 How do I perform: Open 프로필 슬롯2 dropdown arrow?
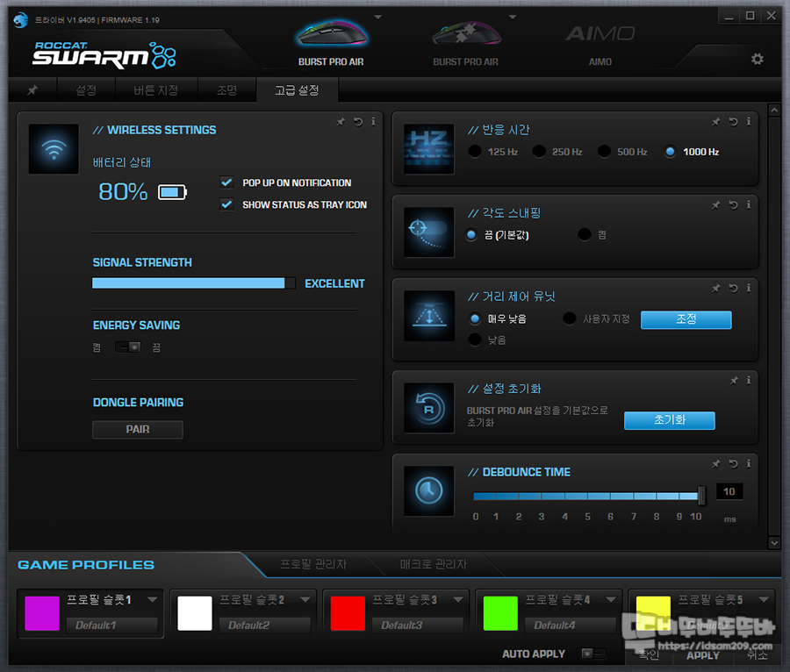pos(305,599)
